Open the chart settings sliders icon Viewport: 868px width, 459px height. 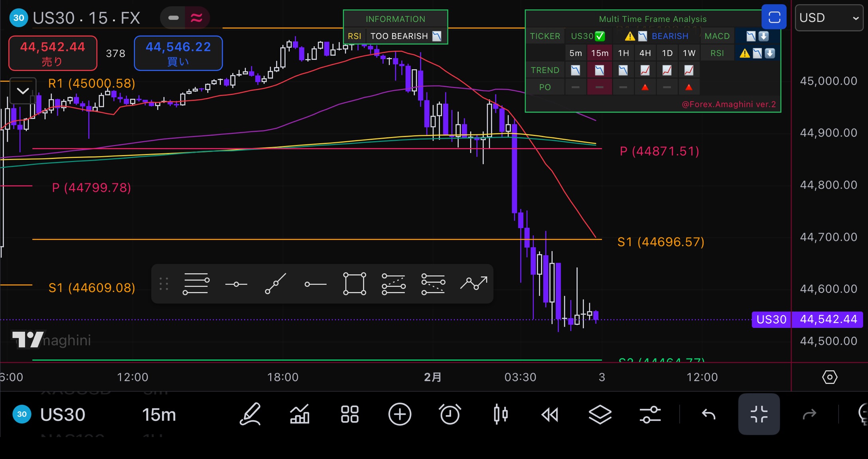(x=650, y=414)
